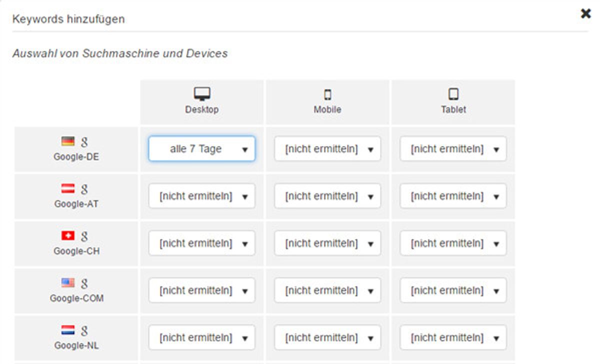This screenshot has height=364, width=600.
Task: Click the Google logo beside the German flag
Action: click(84, 142)
